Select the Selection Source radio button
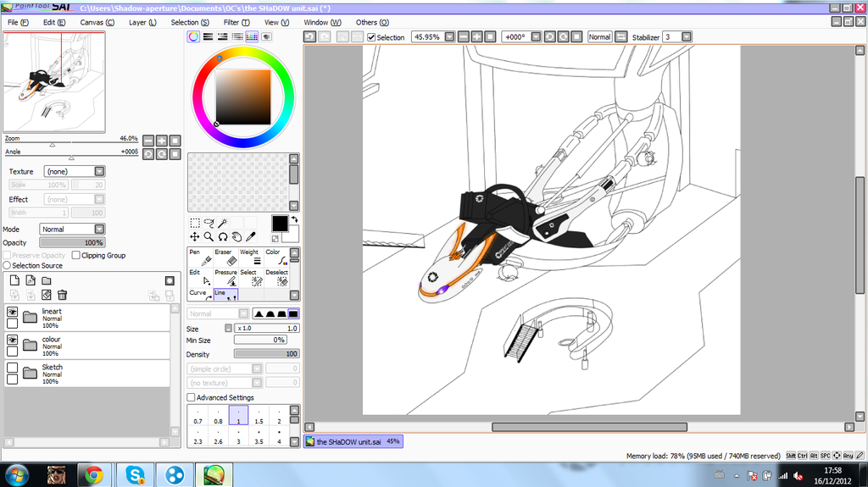The height and width of the screenshot is (487, 868). (7, 266)
